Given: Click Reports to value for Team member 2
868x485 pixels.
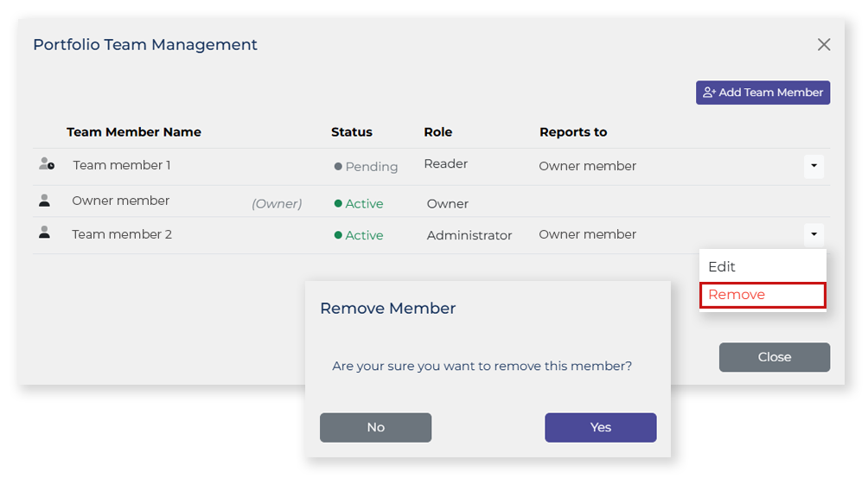Looking at the screenshot, I should (587, 234).
